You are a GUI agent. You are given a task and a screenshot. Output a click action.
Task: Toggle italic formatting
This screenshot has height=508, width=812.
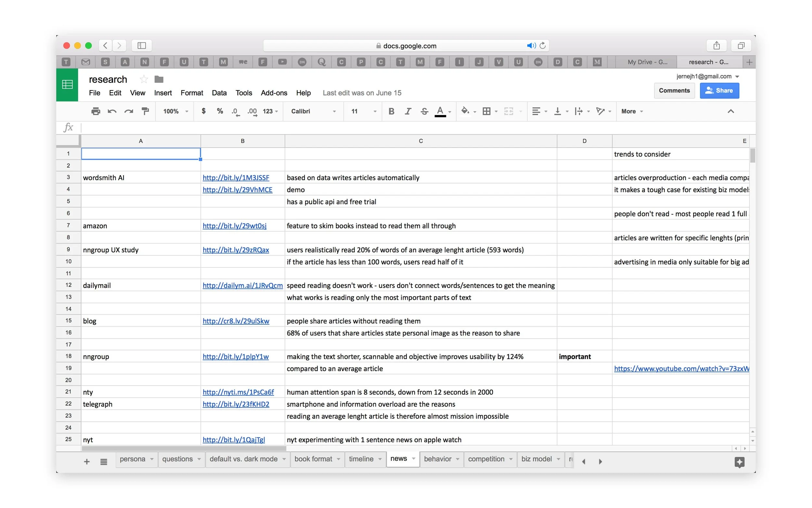408,111
